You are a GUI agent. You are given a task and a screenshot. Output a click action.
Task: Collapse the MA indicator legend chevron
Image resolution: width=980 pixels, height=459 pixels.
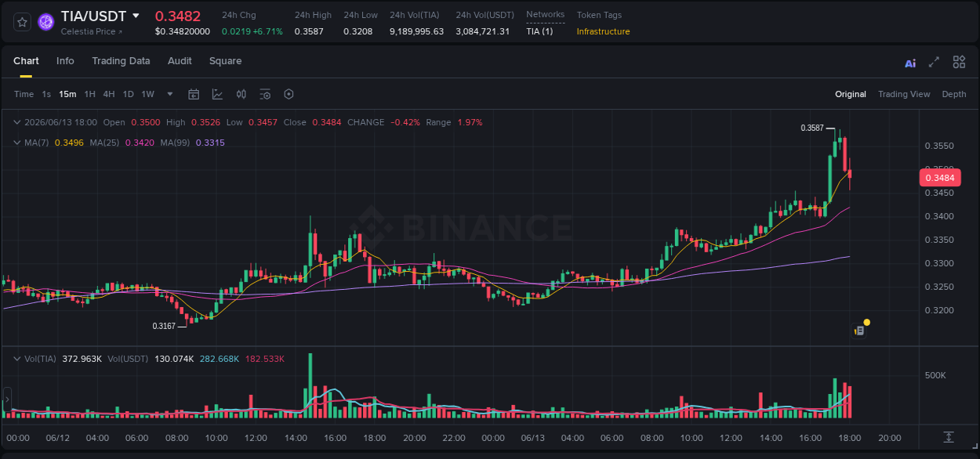pyautogui.click(x=17, y=143)
